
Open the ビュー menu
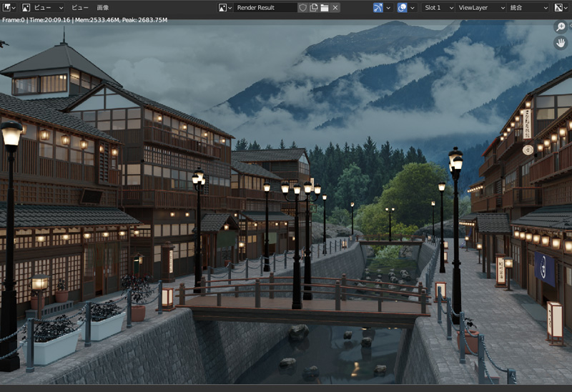click(80, 7)
